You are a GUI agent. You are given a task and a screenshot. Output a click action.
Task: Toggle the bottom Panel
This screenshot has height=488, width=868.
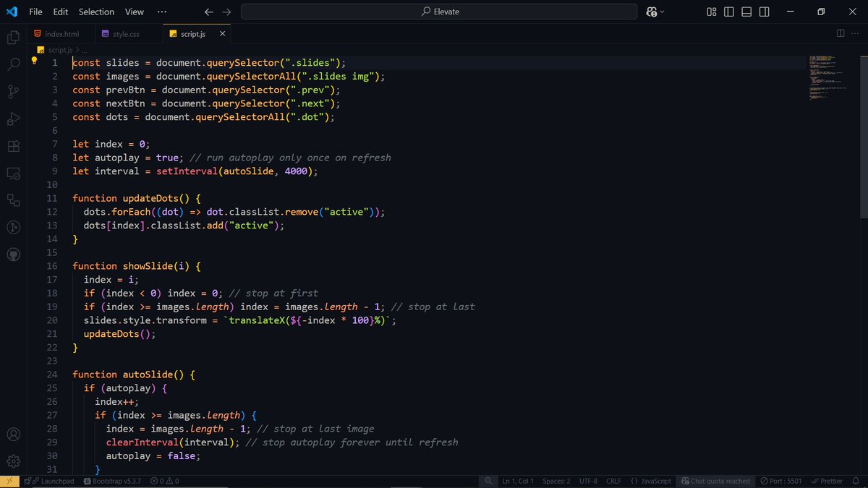pyautogui.click(x=746, y=12)
